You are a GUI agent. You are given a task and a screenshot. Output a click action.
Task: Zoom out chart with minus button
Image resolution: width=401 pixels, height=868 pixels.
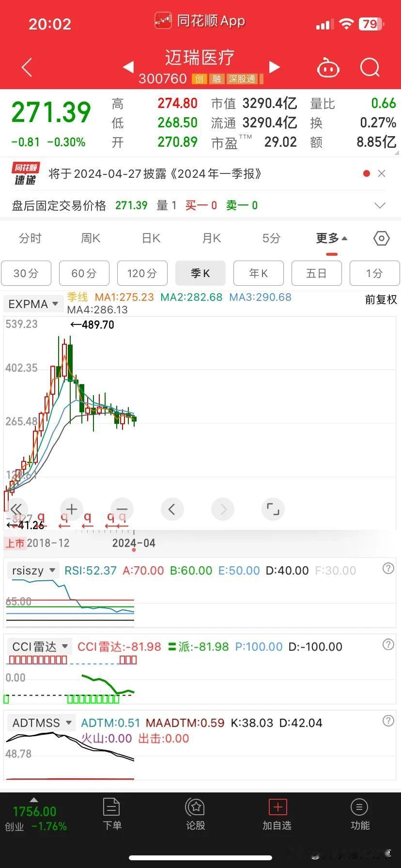(122, 509)
